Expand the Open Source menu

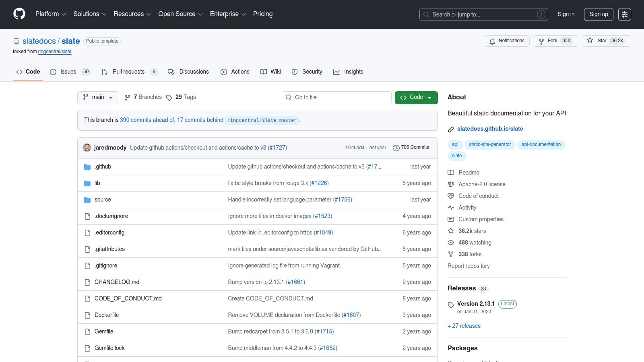click(180, 14)
